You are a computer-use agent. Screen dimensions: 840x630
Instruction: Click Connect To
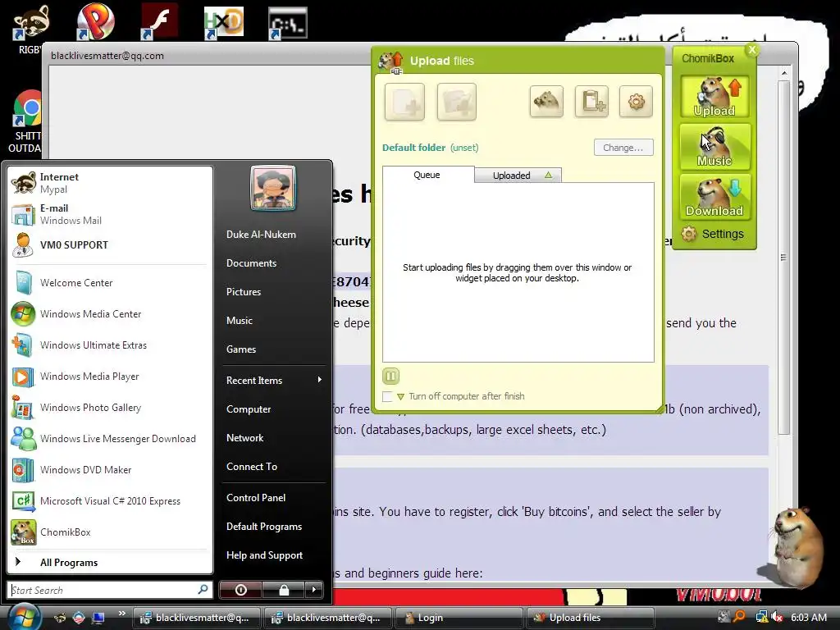click(x=252, y=467)
